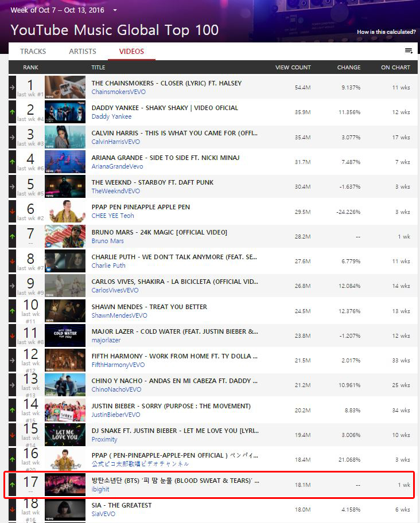Open Sia The Greatest thumbnail

click(65, 509)
